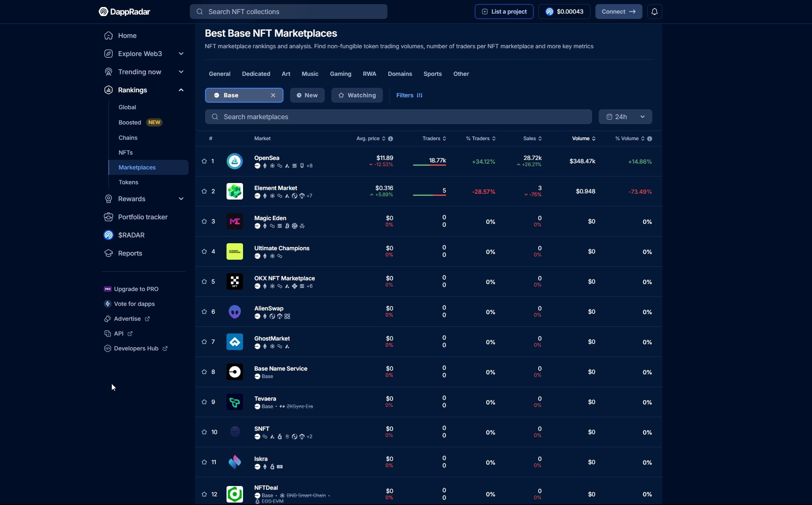Open notifications via the bell icon

click(654, 12)
